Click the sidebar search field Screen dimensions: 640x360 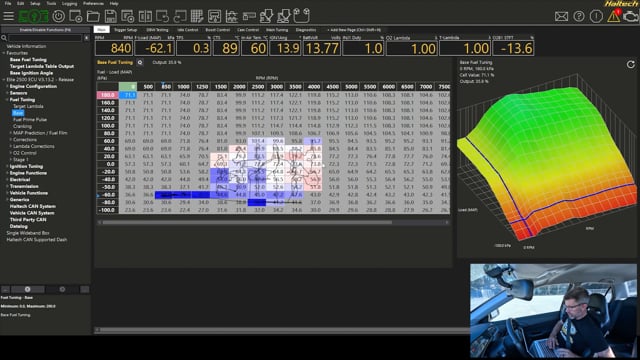click(x=45, y=38)
